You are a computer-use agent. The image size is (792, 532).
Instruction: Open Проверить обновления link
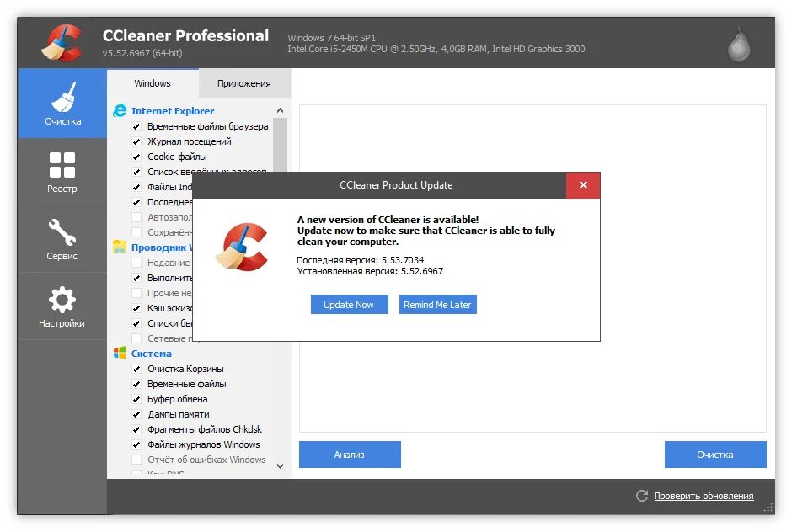point(704,496)
